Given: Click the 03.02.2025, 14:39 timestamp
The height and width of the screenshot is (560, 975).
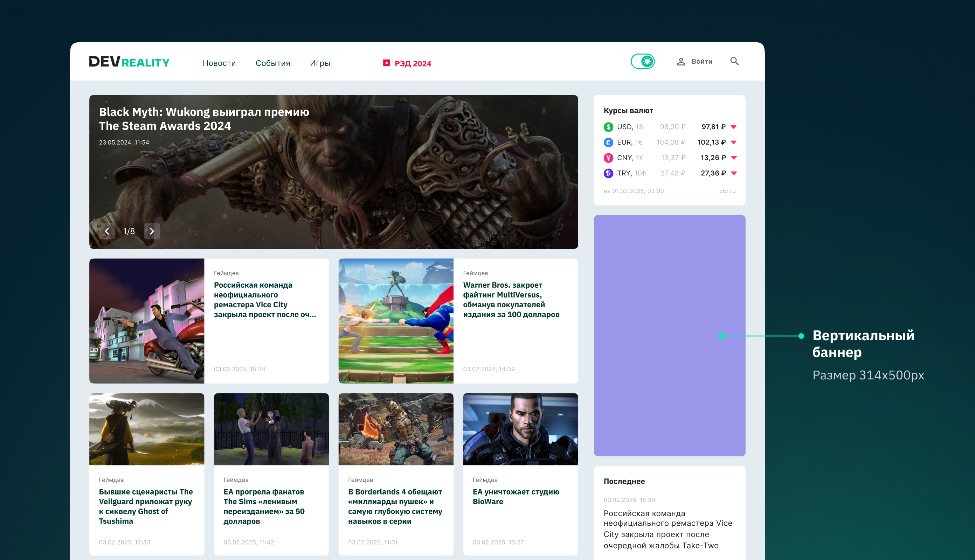Looking at the screenshot, I should point(488,369).
